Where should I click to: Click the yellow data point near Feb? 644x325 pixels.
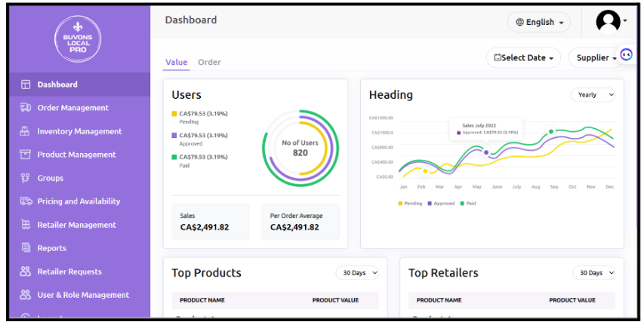pyautogui.click(x=425, y=171)
